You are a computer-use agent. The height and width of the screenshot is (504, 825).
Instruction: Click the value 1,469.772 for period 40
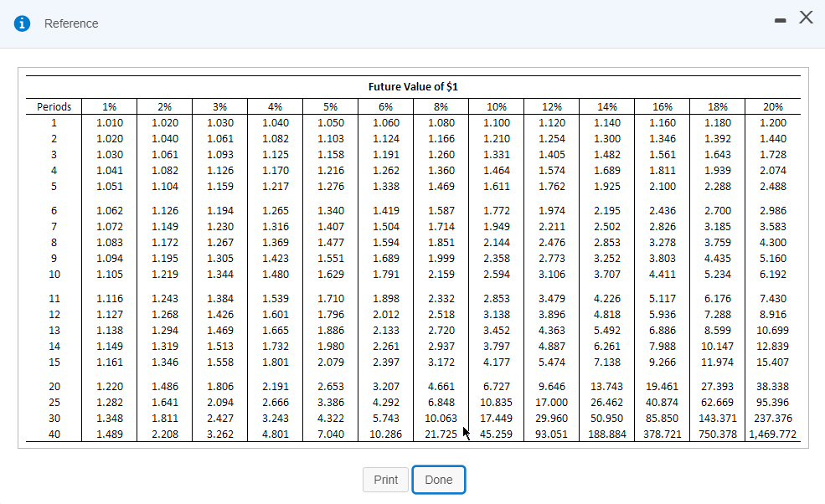(x=772, y=435)
